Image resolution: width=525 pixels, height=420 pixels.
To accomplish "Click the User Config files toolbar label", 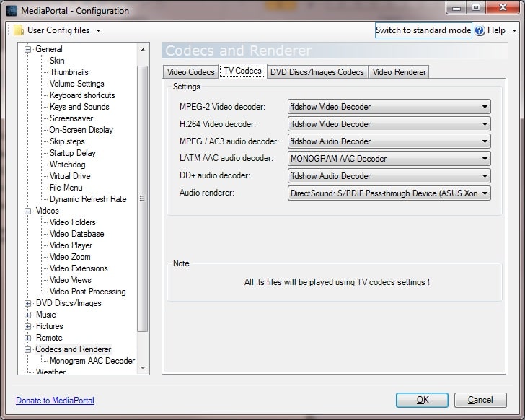I will point(58,30).
